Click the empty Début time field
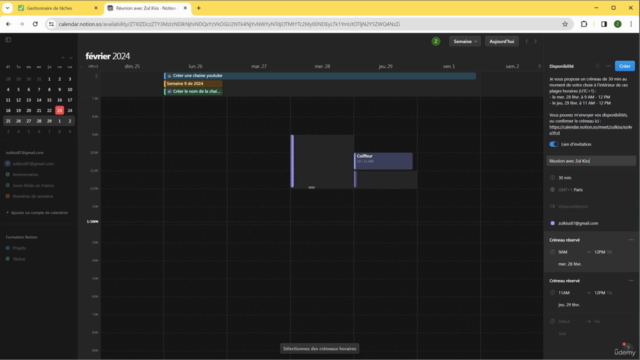 [564, 321]
